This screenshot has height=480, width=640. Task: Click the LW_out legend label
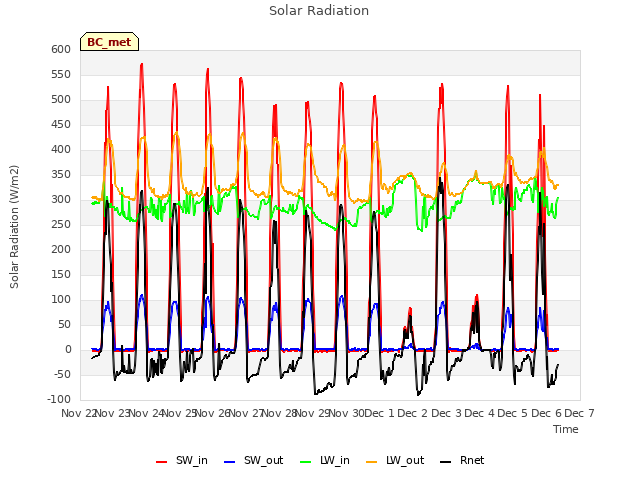(x=405, y=460)
